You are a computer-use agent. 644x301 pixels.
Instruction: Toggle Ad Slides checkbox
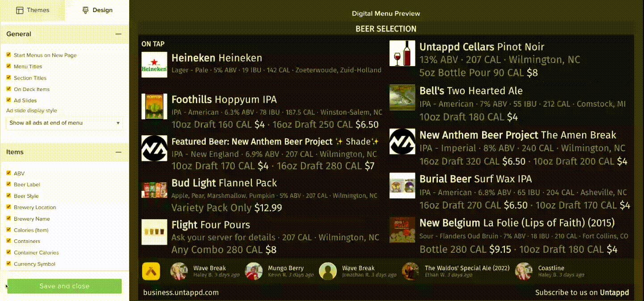click(8, 100)
